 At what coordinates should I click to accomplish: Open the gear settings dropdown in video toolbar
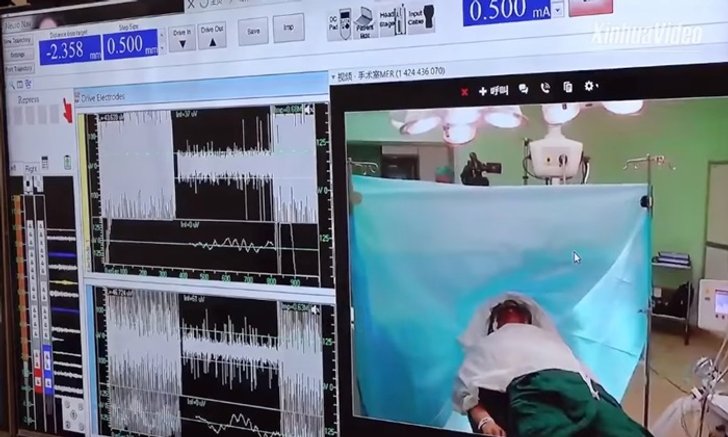coord(591,87)
